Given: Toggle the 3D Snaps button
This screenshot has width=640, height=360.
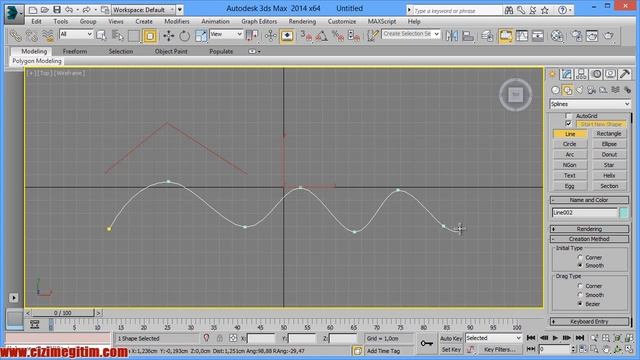Looking at the screenshot, I should [x=306, y=36].
